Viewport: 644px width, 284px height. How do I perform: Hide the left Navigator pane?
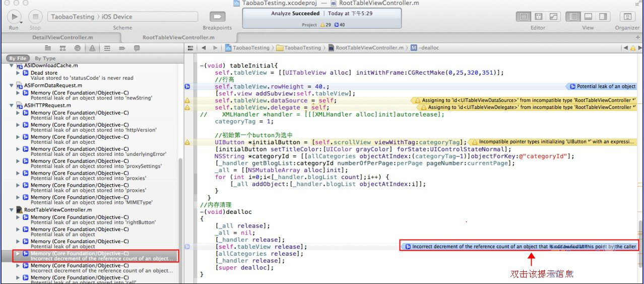point(573,17)
